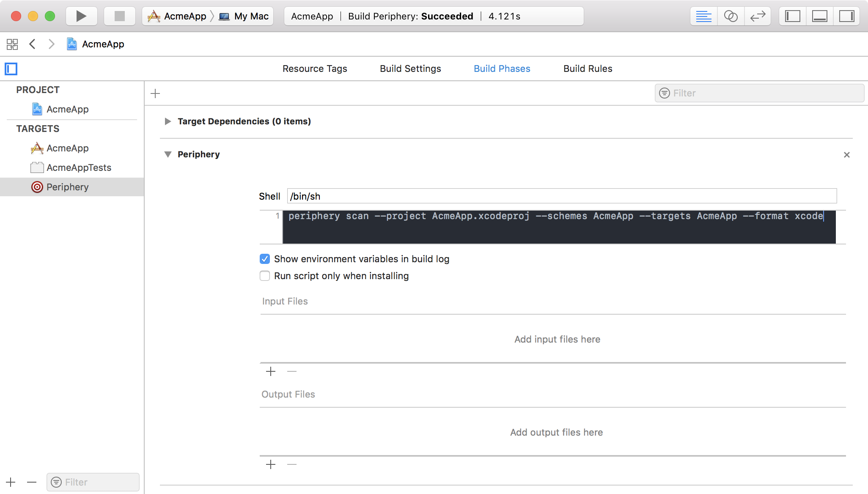The height and width of the screenshot is (494, 868).
Task: Click add button for Input Files
Action: coord(270,371)
